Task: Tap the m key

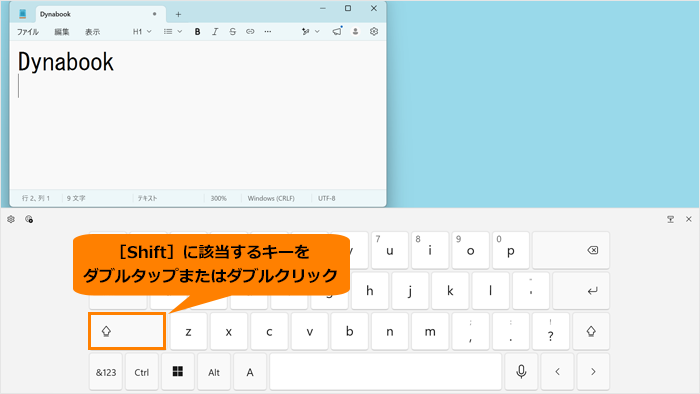Action: click(430, 332)
